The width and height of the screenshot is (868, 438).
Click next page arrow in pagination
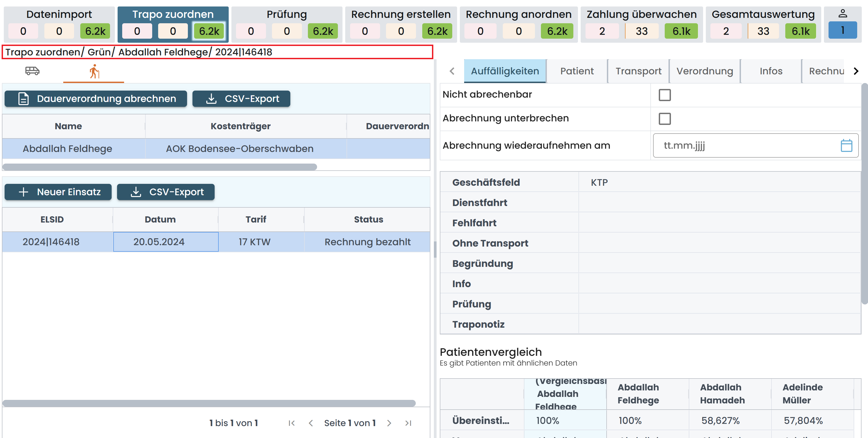pos(389,423)
